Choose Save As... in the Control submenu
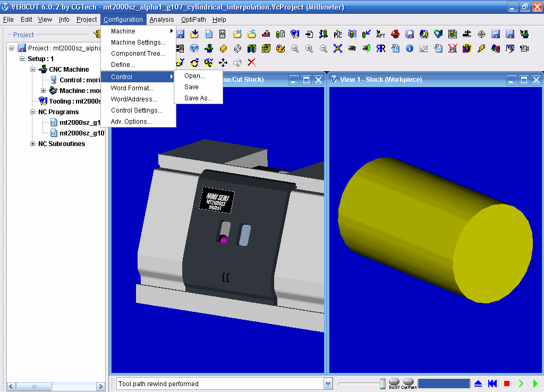Image resolution: width=544 pixels, height=392 pixels. 199,98
